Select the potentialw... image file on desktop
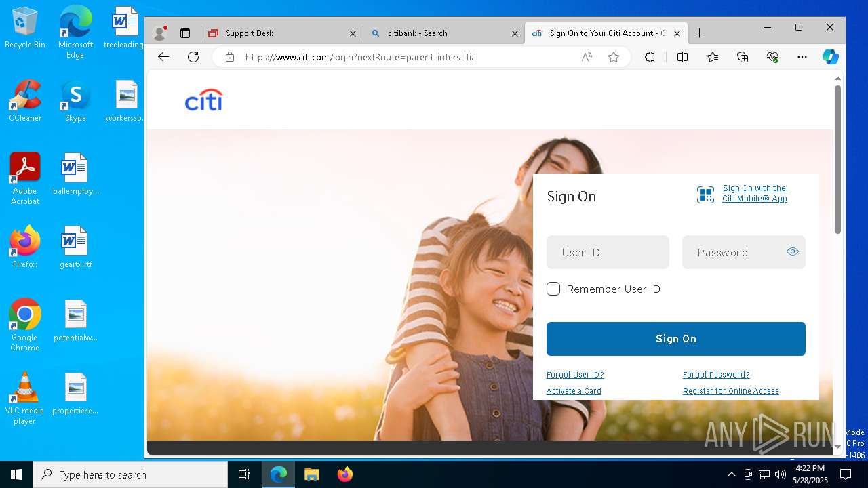Screen dimensions: 868x488 pos(75,321)
